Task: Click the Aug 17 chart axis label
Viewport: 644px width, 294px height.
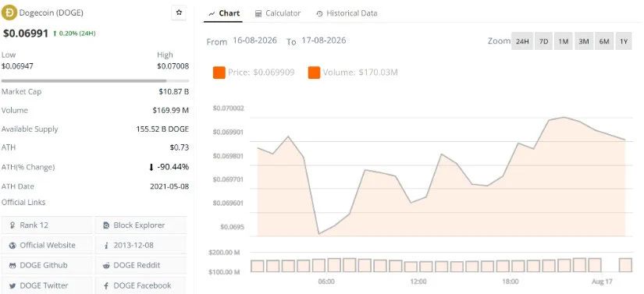Action: [601, 282]
